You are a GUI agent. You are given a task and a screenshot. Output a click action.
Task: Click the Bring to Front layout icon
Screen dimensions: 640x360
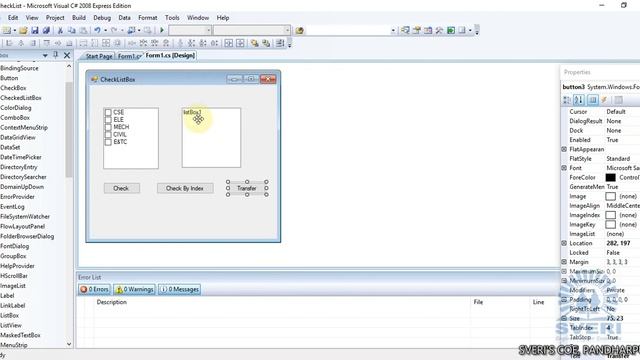[x=255, y=43]
